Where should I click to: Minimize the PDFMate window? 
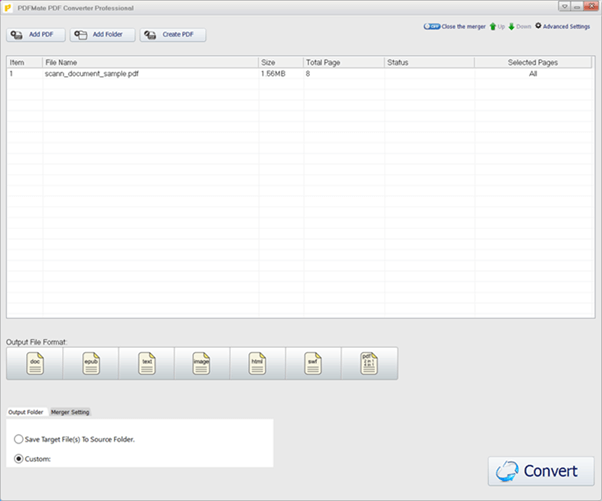coord(577,6)
